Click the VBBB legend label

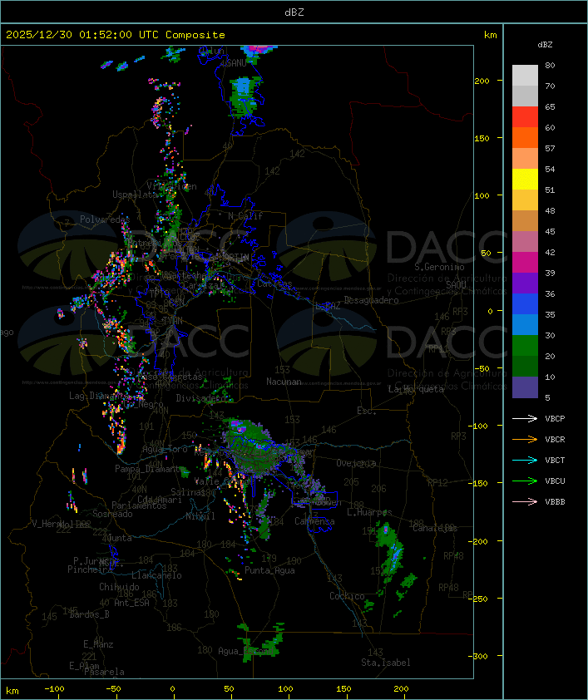pos(555,502)
